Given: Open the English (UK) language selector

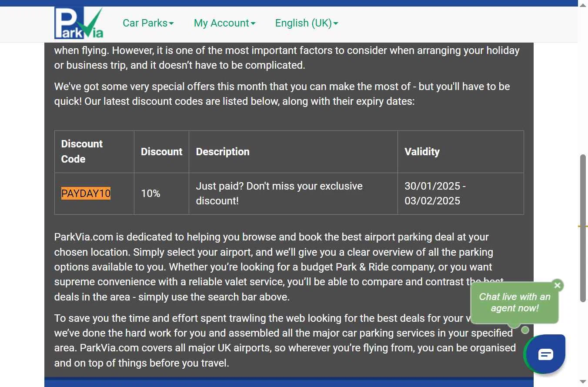Looking at the screenshot, I should (x=307, y=23).
